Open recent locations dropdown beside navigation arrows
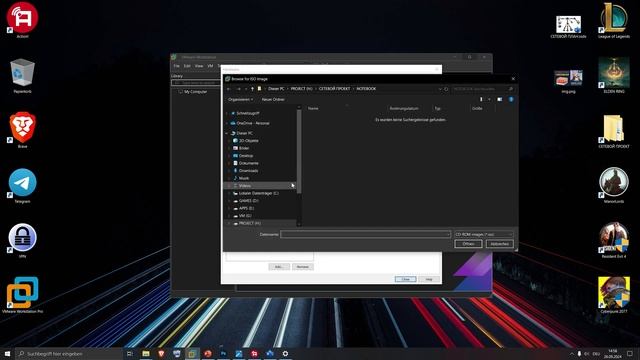This screenshot has height=360, width=640. (246, 89)
